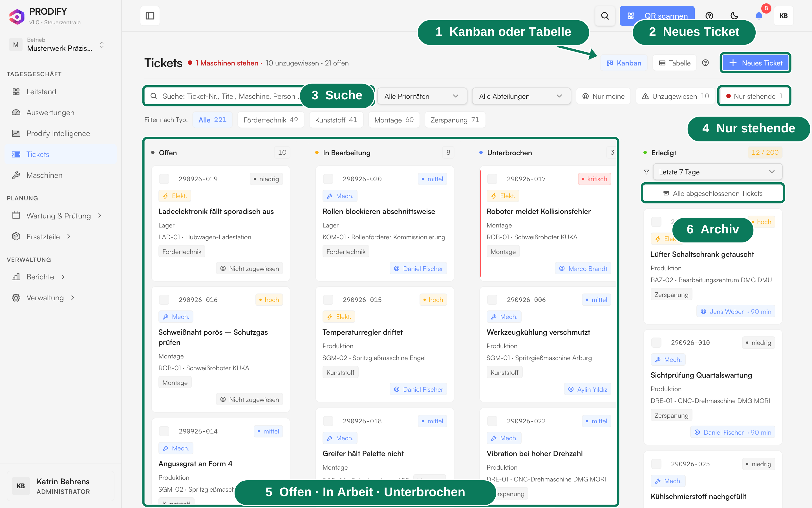Expand Ersatzteile submenu
This screenshot has width=812, height=508.
[x=60, y=237]
